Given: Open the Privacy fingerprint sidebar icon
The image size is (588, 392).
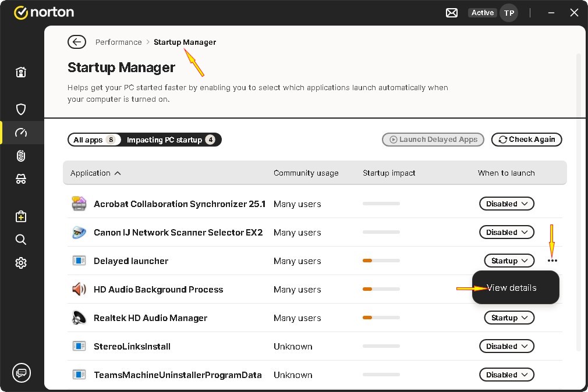Looking at the screenshot, I should (x=21, y=156).
